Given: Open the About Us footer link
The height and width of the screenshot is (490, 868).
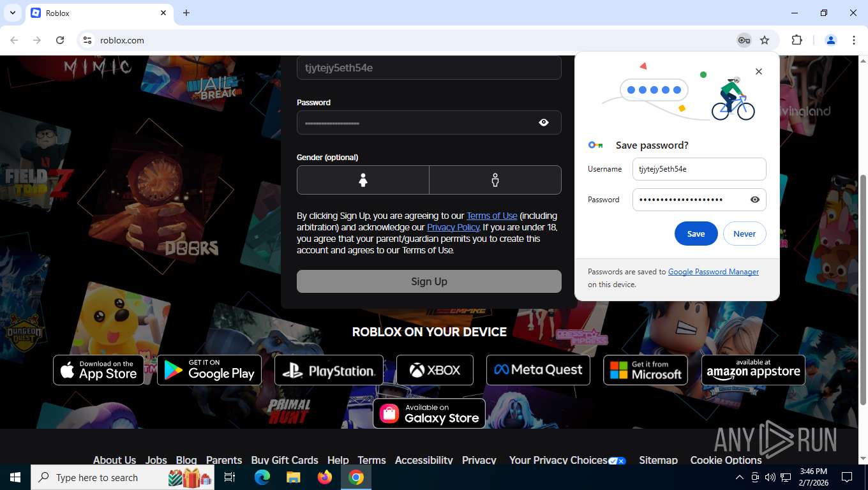Looking at the screenshot, I should (x=114, y=459).
